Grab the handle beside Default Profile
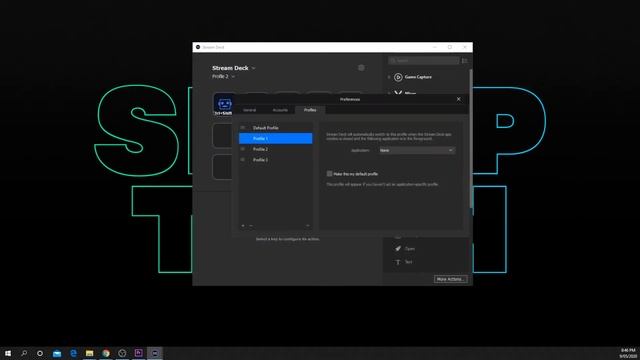The width and height of the screenshot is (640, 360). pyautogui.click(x=243, y=128)
